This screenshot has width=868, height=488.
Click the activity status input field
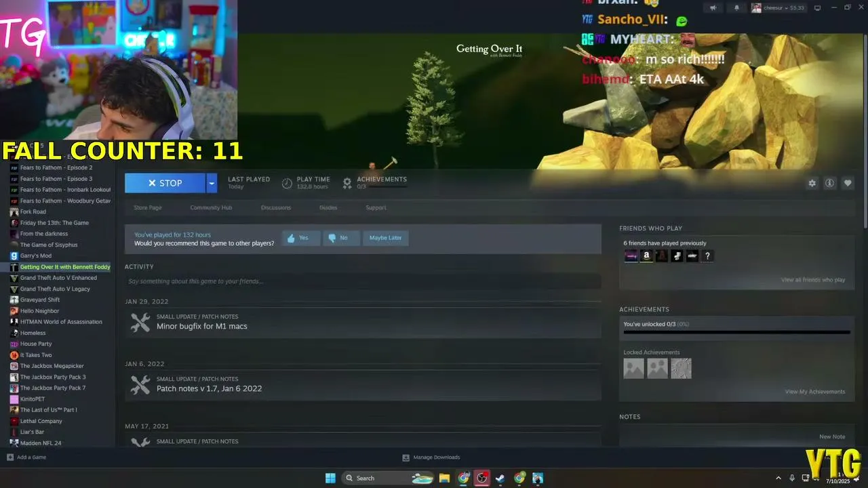tap(363, 281)
